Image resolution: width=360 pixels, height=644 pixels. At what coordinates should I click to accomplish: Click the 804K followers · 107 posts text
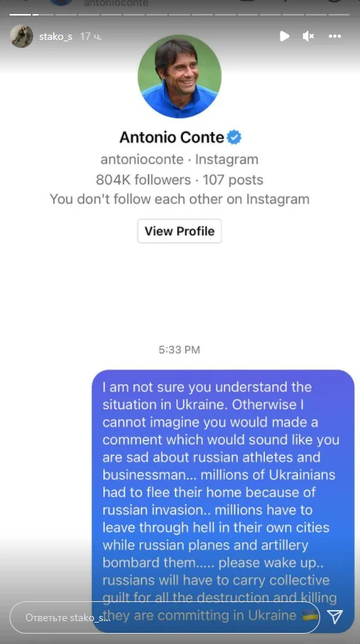(179, 179)
